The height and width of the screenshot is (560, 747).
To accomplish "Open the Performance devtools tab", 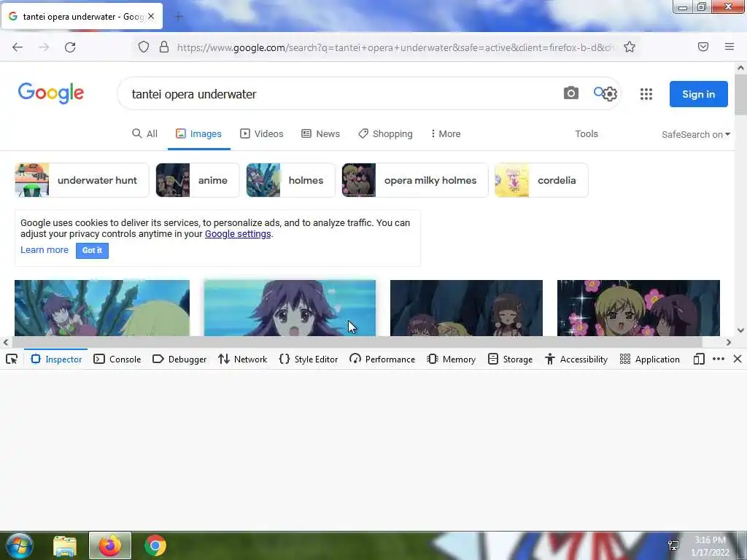I will [x=382, y=359].
